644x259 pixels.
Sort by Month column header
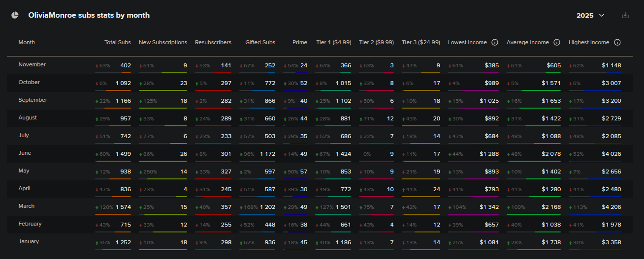pyautogui.click(x=27, y=42)
